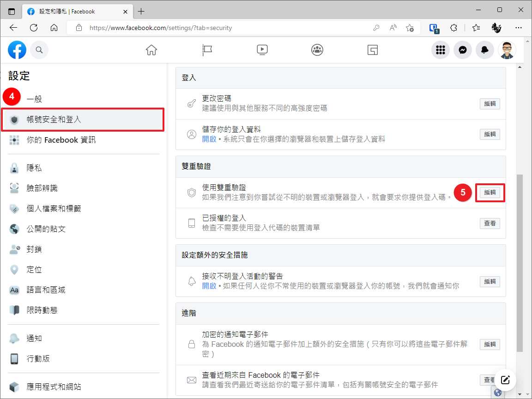This screenshot has height=399, width=532.
Task: Click the page vertical scrollbar
Action: pos(520,263)
